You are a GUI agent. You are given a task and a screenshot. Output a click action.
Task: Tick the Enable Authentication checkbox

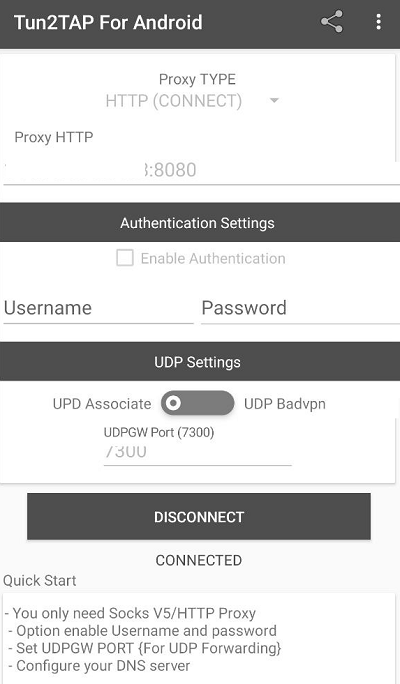coord(125,258)
